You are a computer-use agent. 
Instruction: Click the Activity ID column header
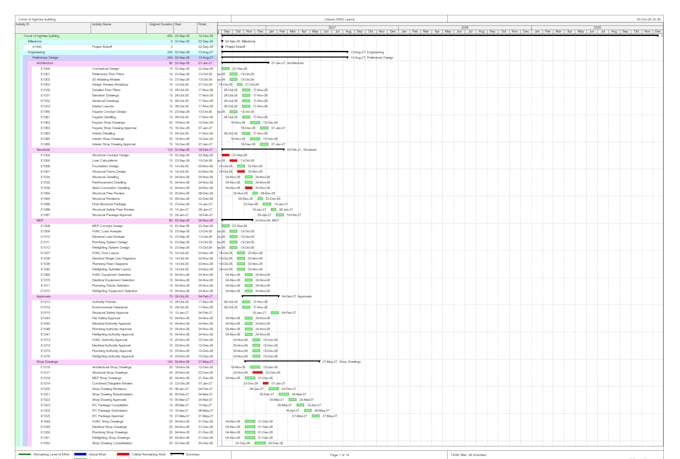coord(53,28)
